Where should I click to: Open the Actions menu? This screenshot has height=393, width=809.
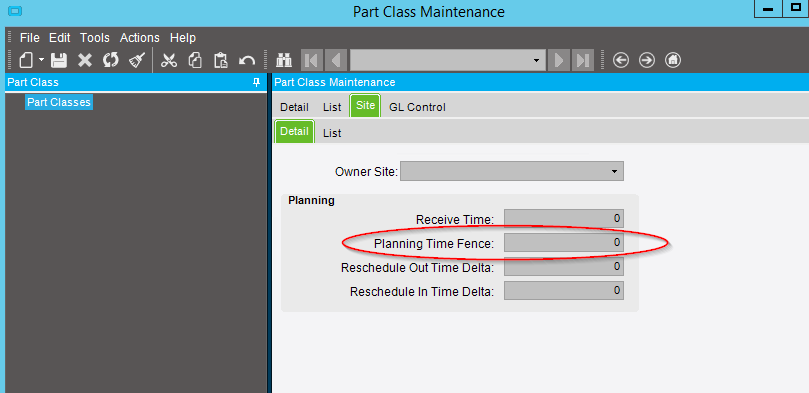[140, 38]
